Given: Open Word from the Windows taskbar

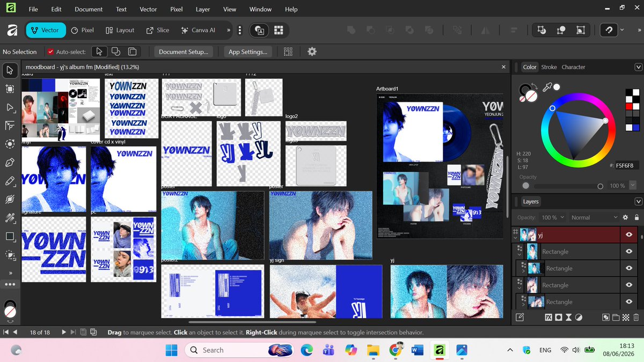Looking at the screenshot, I should click(x=417, y=350).
